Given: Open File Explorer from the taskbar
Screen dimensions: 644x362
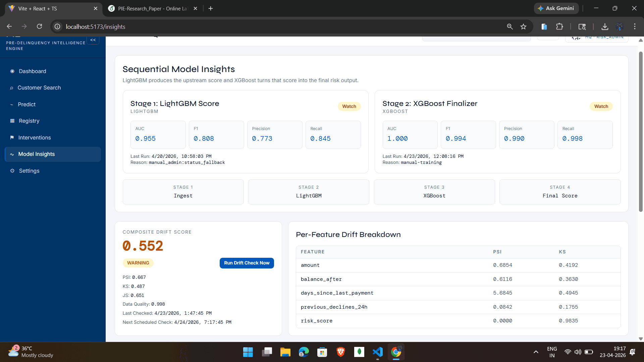Looking at the screenshot, I should point(285,352).
